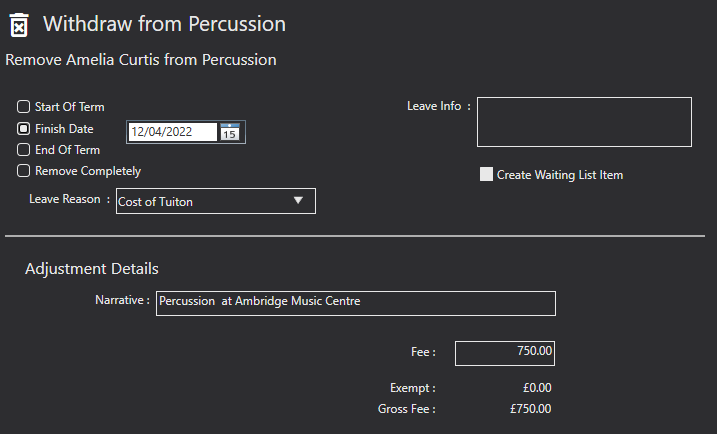
Task: Click the Withdraw from Percussion heading
Action: 165,24
